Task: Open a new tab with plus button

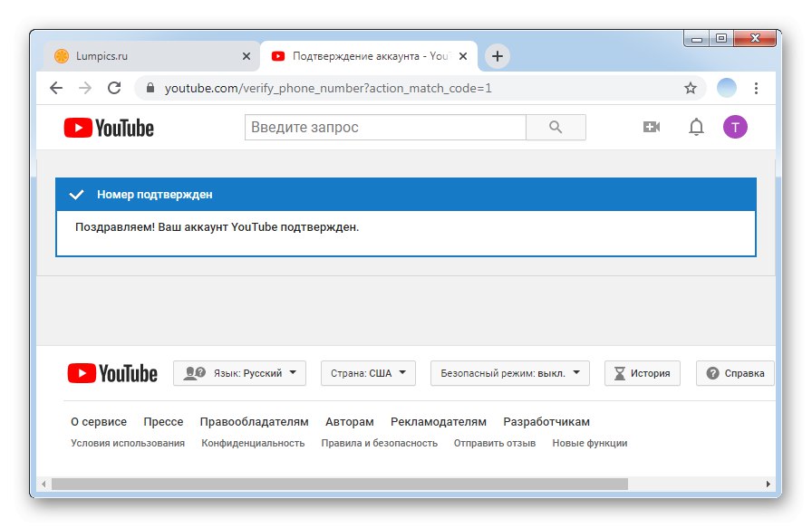Action: click(498, 56)
